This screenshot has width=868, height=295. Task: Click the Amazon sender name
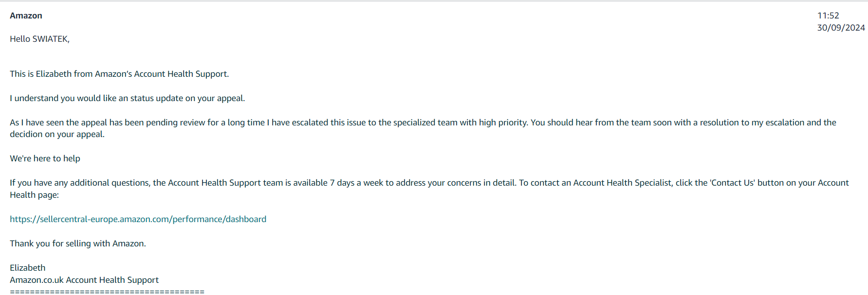pyautogui.click(x=26, y=16)
